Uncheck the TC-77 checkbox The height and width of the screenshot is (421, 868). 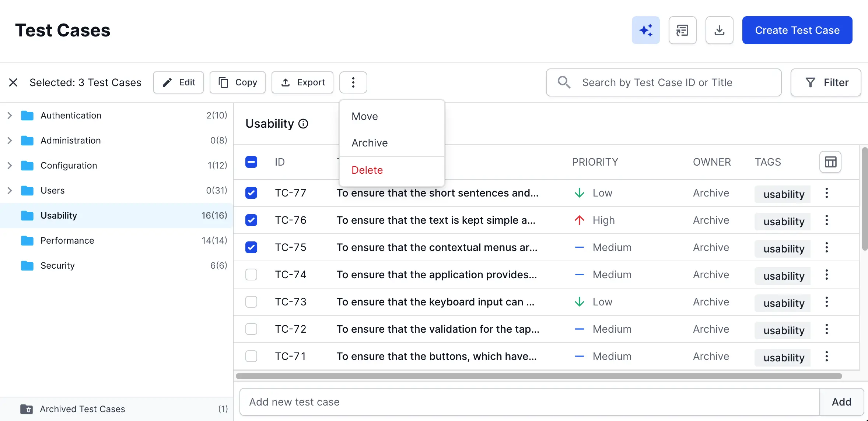click(x=251, y=193)
